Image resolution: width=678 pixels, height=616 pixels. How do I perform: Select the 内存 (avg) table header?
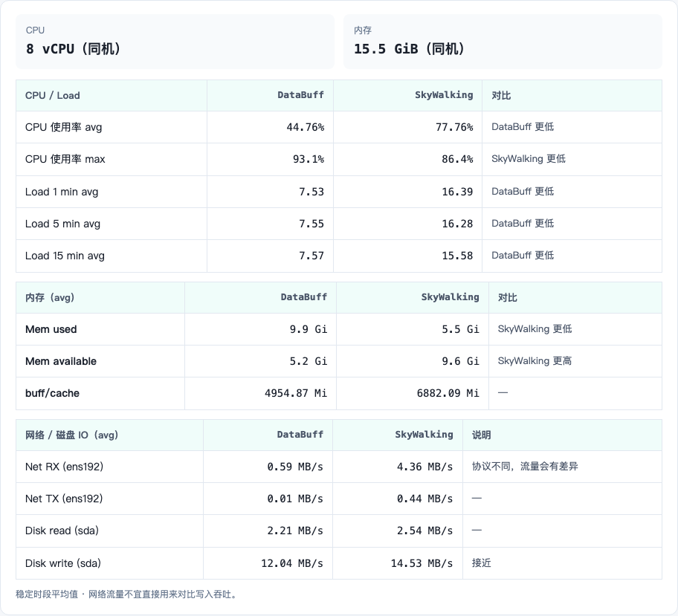(50, 297)
